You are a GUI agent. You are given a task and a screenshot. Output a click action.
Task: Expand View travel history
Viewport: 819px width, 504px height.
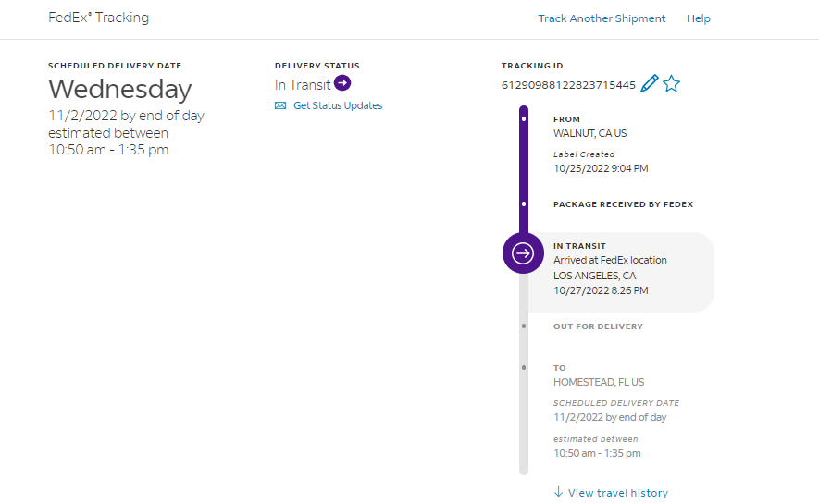click(x=617, y=493)
